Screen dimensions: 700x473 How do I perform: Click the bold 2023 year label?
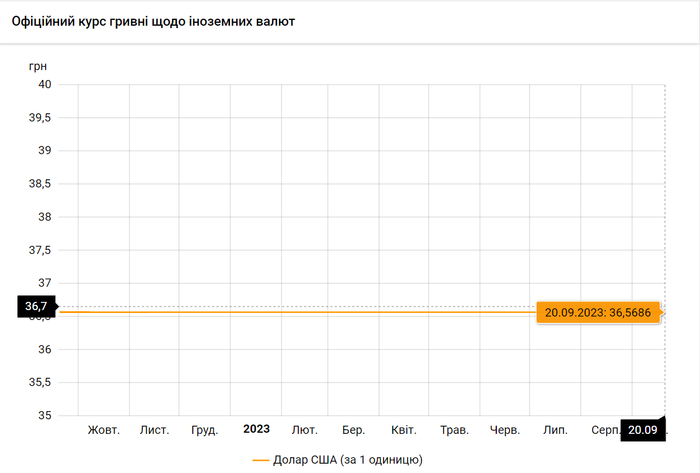point(256,429)
